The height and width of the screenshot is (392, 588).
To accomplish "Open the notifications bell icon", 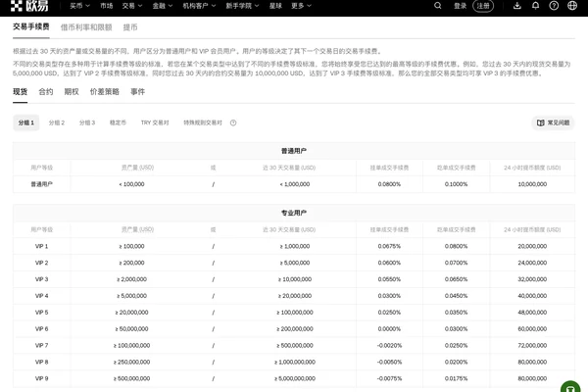I will tap(535, 6).
